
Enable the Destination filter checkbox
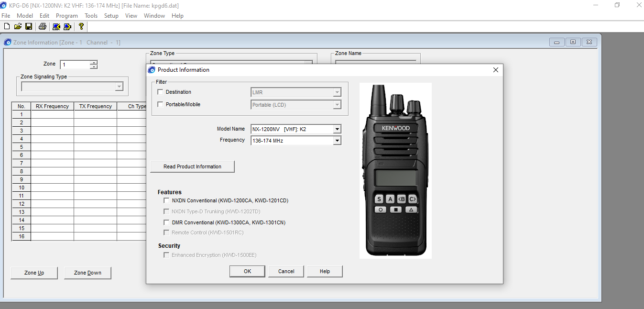pyautogui.click(x=161, y=92)
